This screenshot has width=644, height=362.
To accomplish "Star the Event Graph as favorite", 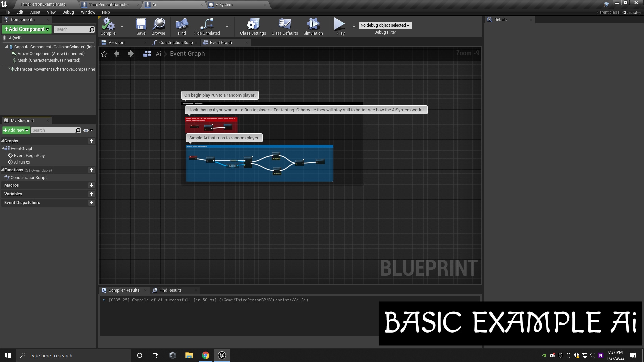I will [104, 54].
